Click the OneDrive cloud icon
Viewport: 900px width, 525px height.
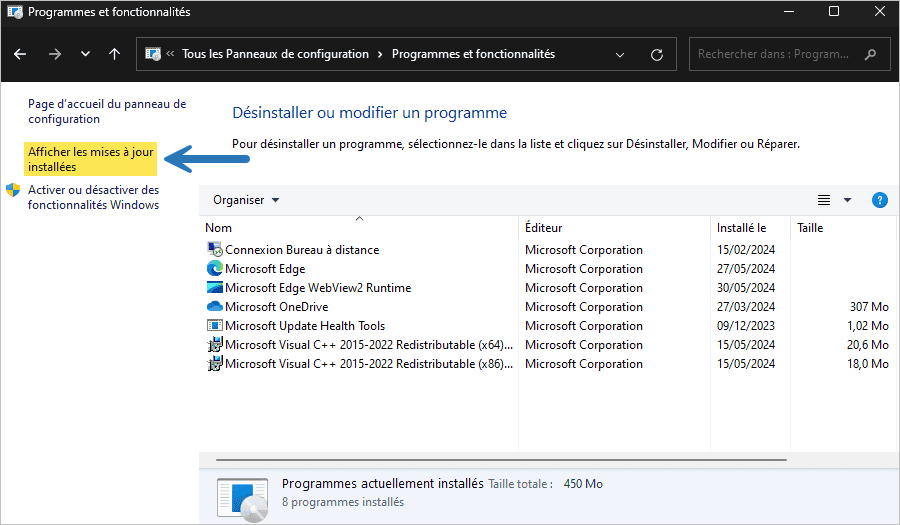215,306
